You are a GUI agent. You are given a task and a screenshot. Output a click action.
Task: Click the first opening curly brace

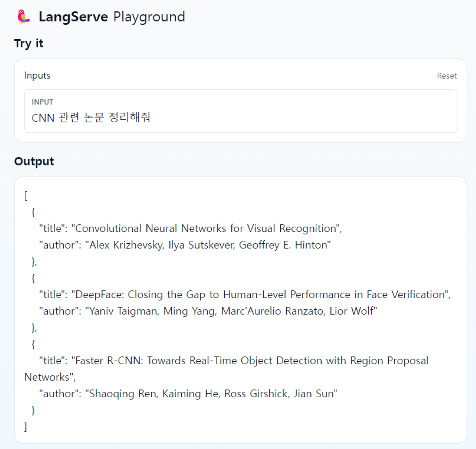(33, 212)
